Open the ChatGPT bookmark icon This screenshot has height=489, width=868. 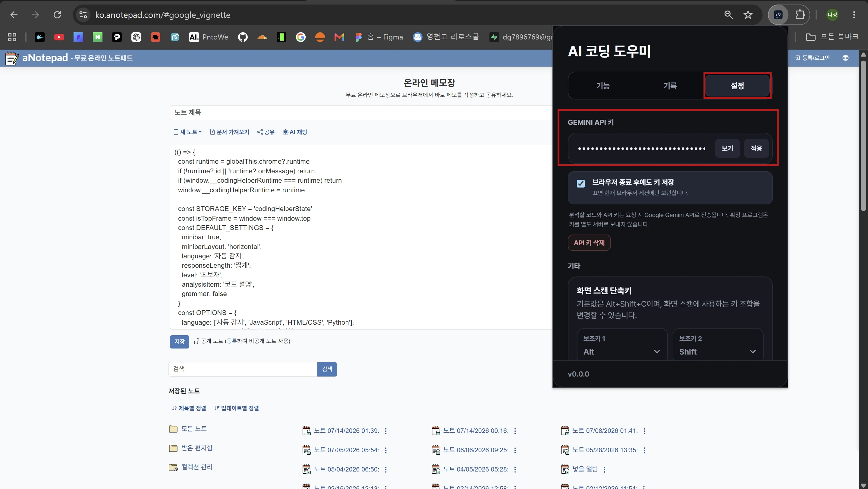pyautogui.click(x=136, y=37)
